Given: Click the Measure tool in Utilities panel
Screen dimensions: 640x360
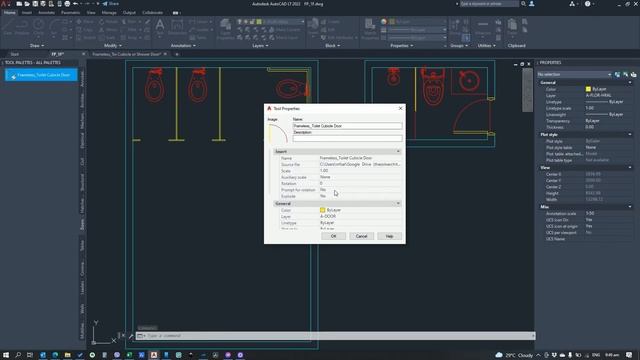Looking at the screenshot, I should pos(483,27).
